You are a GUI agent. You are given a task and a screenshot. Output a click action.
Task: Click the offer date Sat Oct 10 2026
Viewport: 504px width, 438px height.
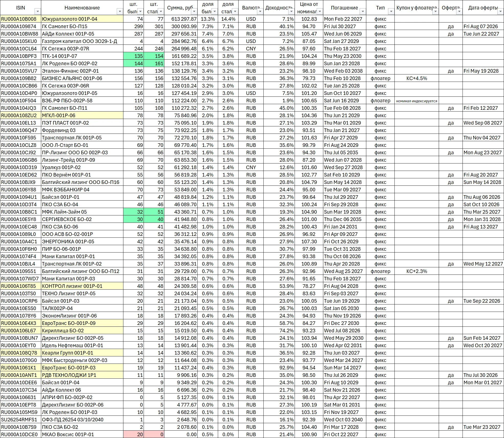coord(483,204)
